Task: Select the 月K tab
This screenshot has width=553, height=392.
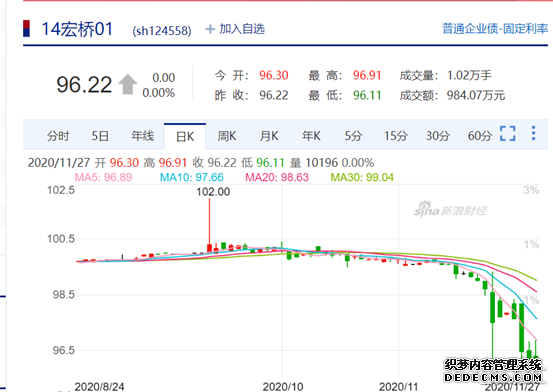Action: [269, 136]
